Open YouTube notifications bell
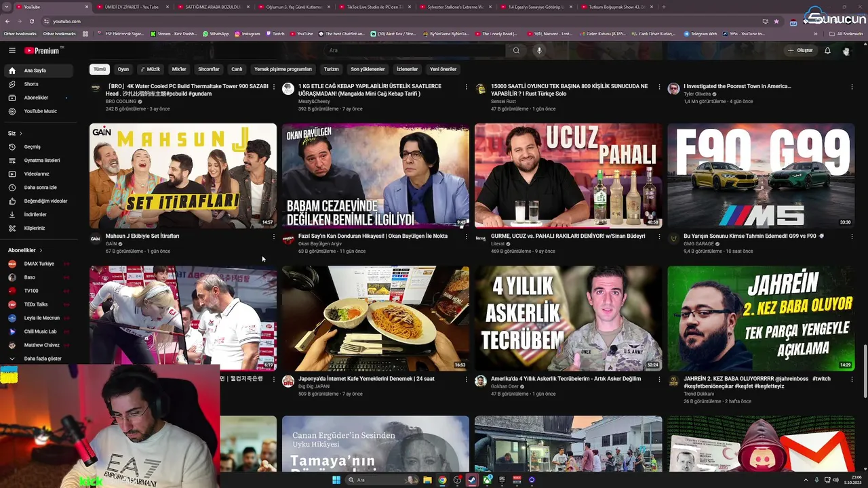Screen dimensions: 868x488 [x=827, y=50]
